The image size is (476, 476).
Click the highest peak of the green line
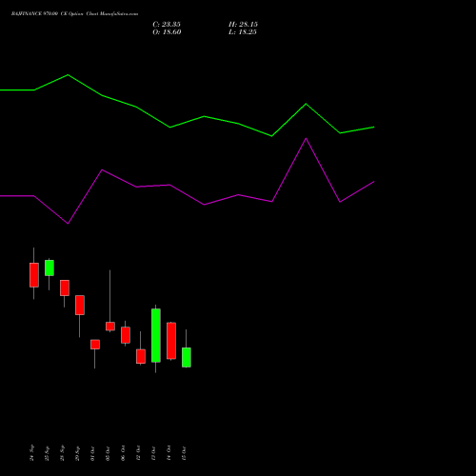(x=68, y=75)
